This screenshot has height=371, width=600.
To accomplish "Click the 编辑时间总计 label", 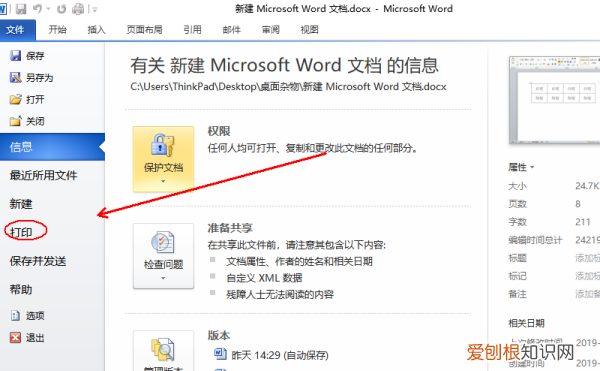I will click(x=535, y=240).
